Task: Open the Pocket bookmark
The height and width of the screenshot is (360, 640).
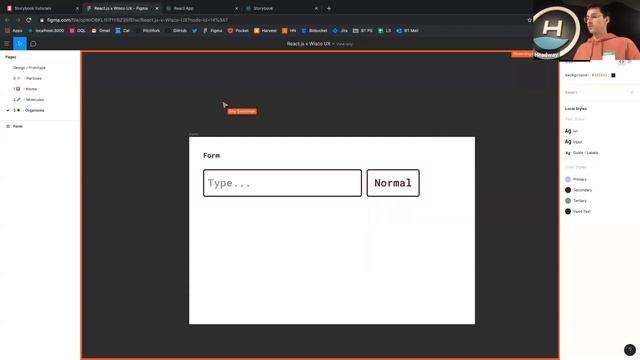Action: coord(238,31)
